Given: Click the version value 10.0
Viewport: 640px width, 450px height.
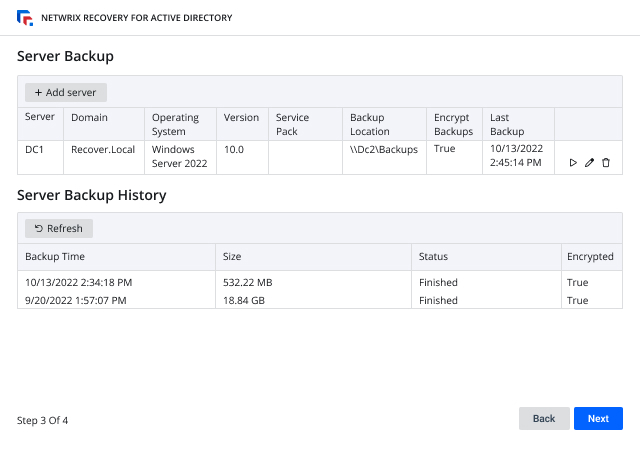Looking at the screenshot, I should click(234, 149).
